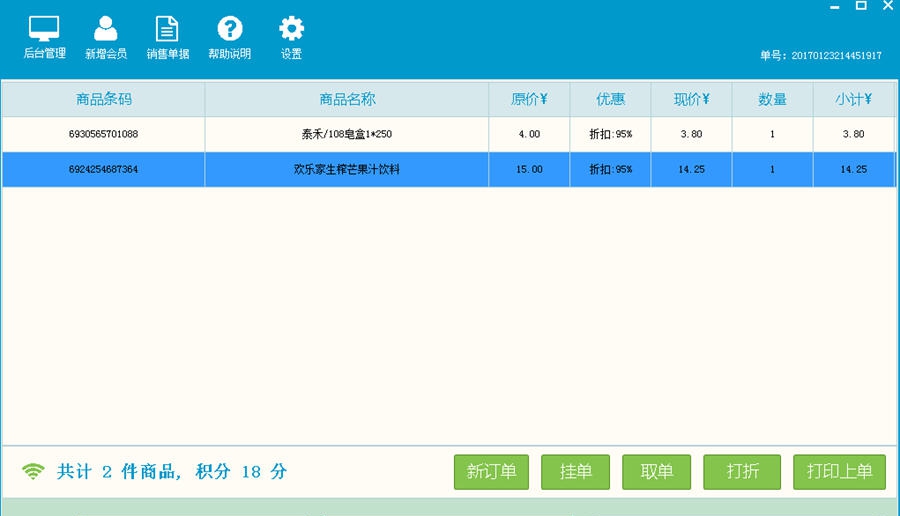This screenshot has height=516, width=900.
Task: Open the 销售单据 sales receipts icon
Action: [168, 38]
